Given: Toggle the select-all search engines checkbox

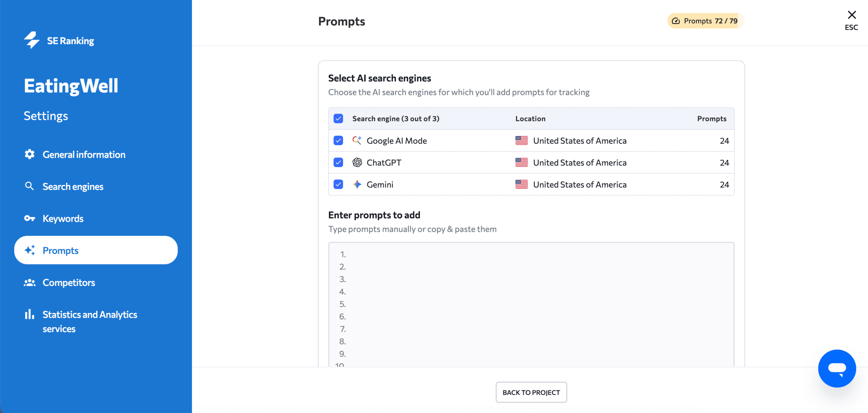Looking at the screenshot, I should pos(338,118).
